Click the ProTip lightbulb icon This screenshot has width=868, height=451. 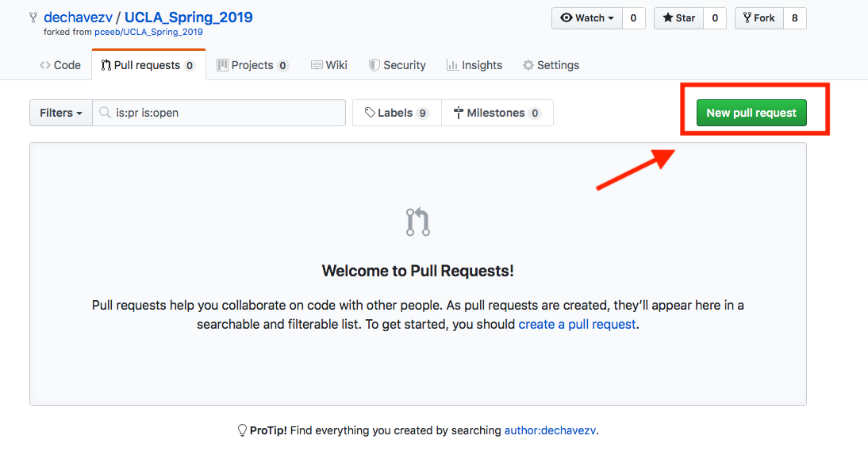click(x=242, y=430)
